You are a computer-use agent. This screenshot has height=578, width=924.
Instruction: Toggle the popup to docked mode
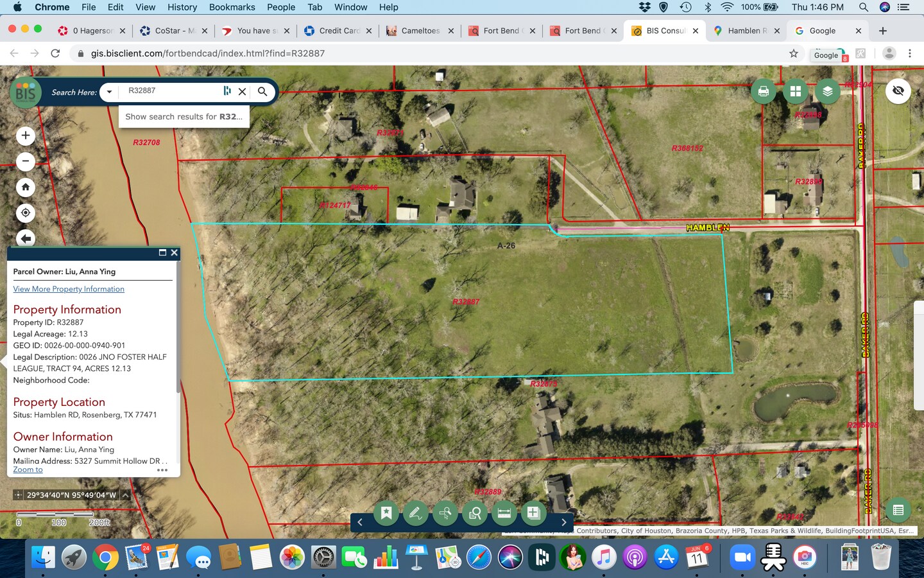point(162,252)
